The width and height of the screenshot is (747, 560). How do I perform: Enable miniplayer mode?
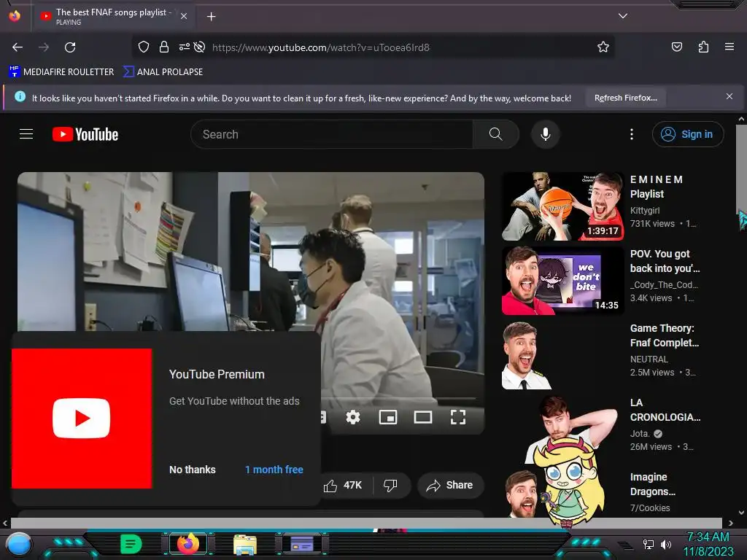click(x=388, y=418)
